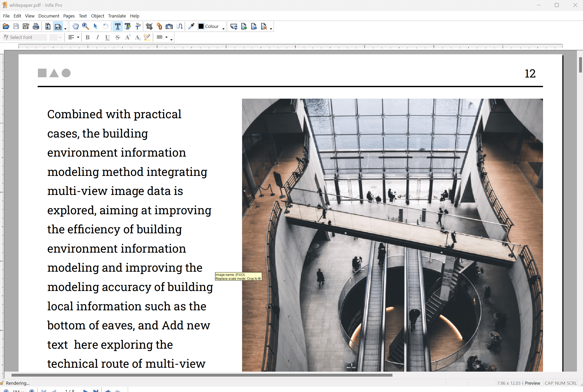This screenshot has height=392, width=583.
Task: Toggle bold formatting
Action: tap(87, 37)
